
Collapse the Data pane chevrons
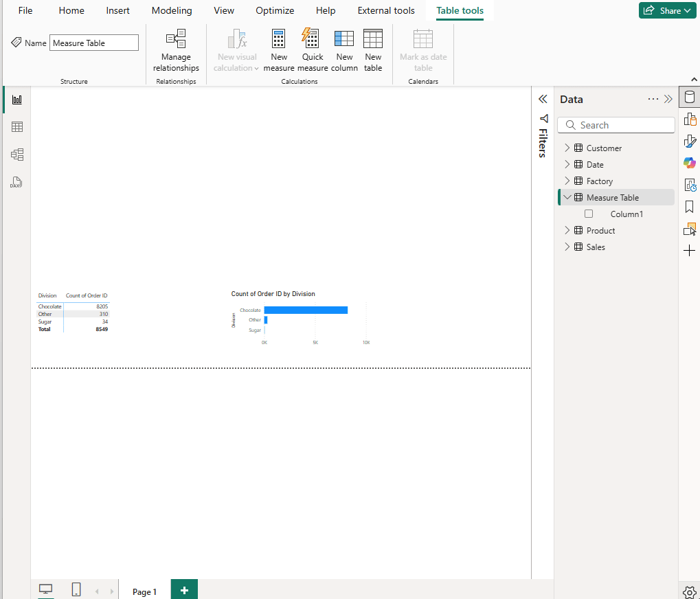point(668,99)
